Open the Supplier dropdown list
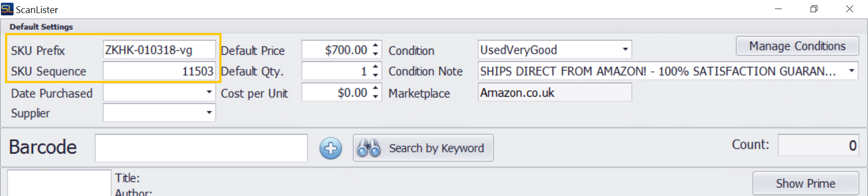 (x=209, y=112)
